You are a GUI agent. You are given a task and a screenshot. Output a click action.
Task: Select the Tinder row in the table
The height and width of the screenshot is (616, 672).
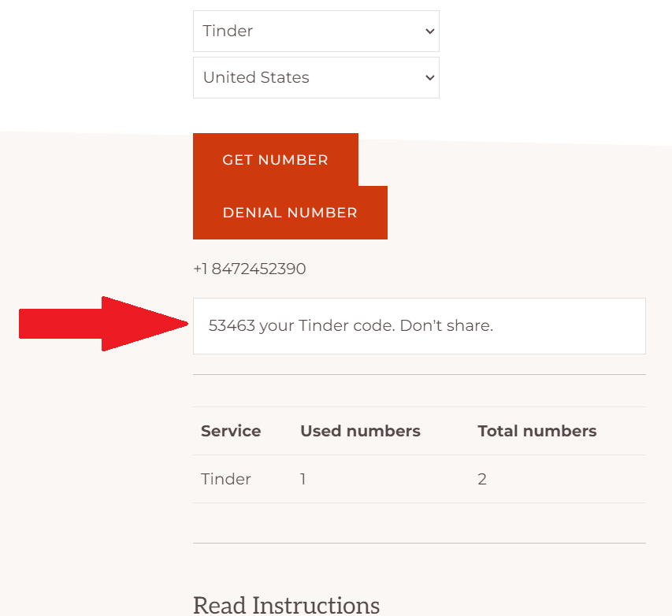pos(226,480)
